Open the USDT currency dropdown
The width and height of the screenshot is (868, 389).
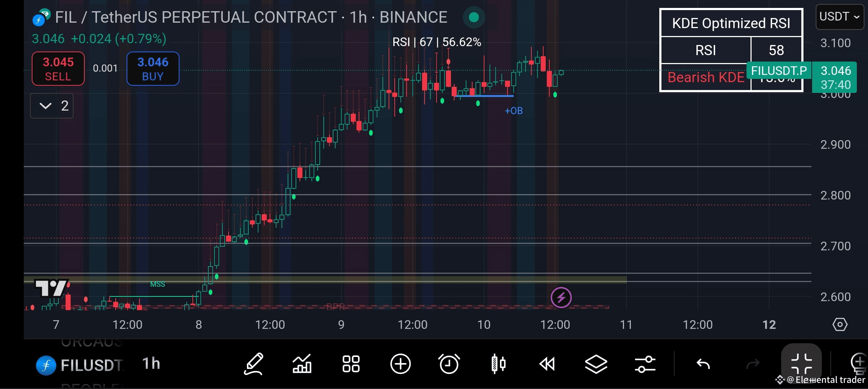(840, 17)
